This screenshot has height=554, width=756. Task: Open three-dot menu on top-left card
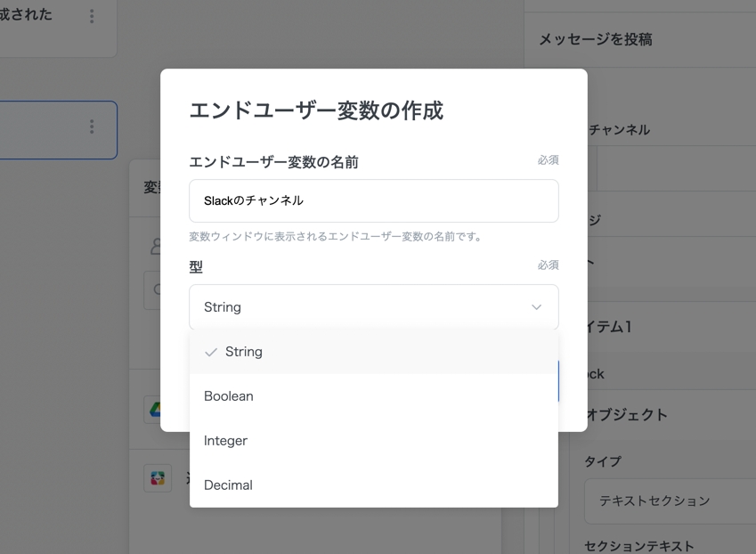click(92, 17)
